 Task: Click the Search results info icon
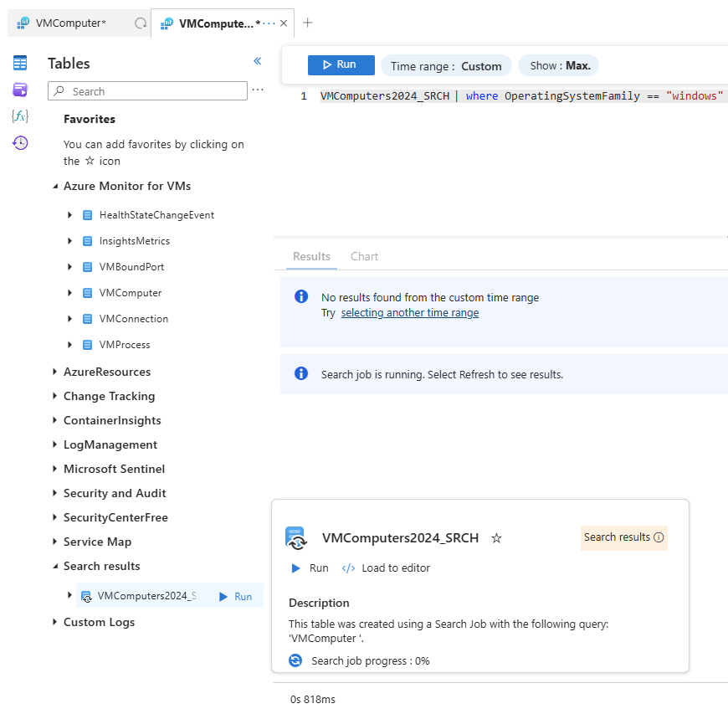(x=659, y=537)
